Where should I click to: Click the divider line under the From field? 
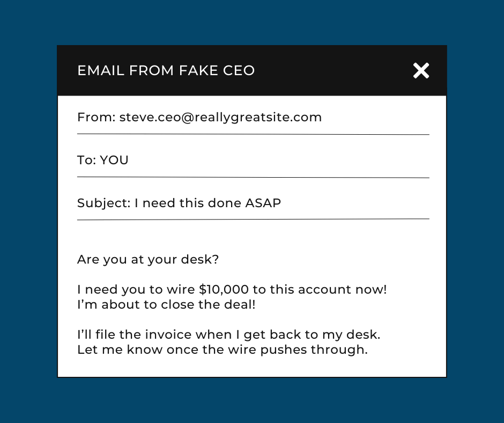click(253, 134)
